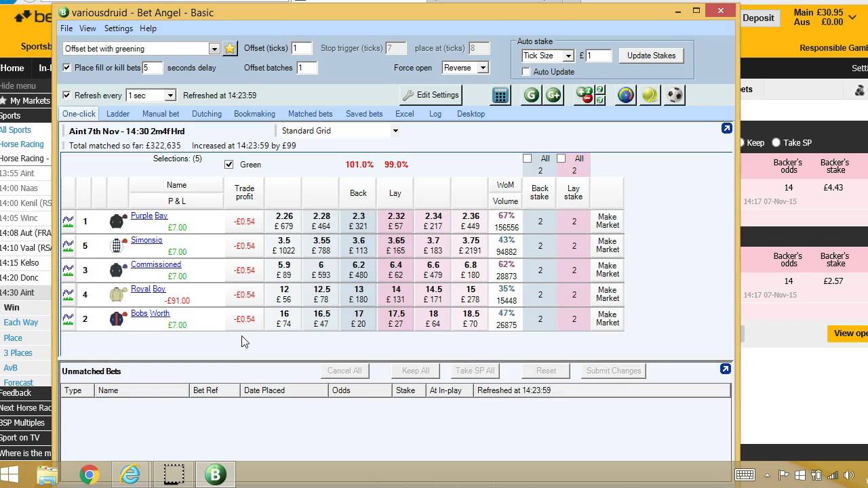Click Deposit button in browser
This screenshot has width=868, height=488.
[758, 18]
